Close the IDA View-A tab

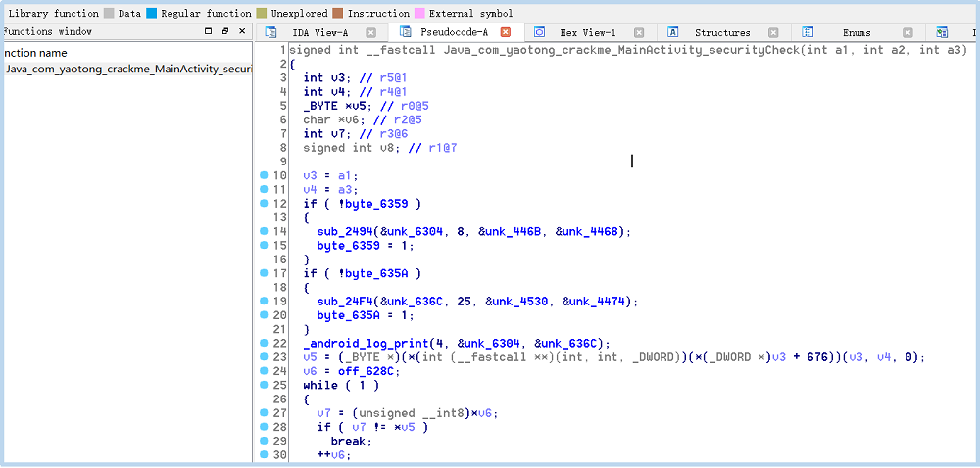click(x=370, y=33)
